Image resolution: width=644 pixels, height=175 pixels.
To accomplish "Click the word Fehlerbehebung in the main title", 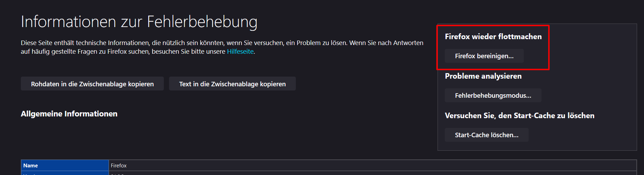I will [202, 21].
